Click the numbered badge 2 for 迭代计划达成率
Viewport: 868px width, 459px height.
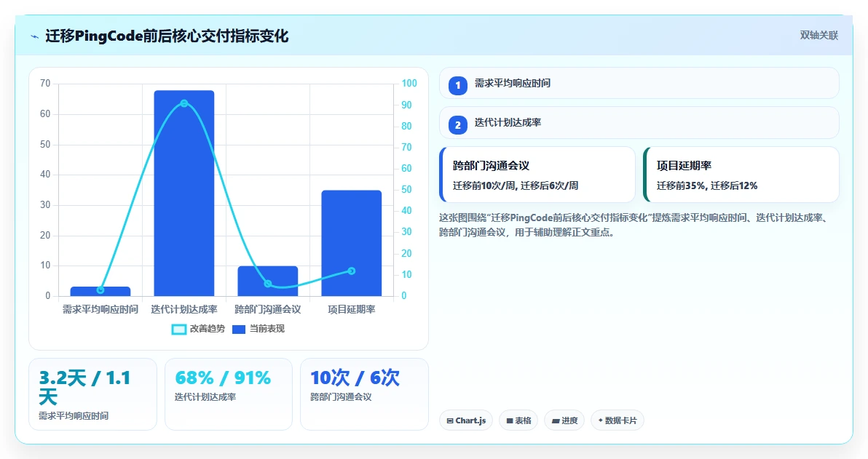tap(458, 125)
